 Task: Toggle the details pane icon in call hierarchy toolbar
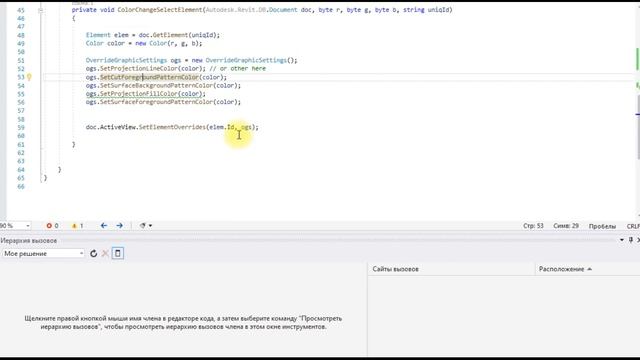[x=118, y=253]
